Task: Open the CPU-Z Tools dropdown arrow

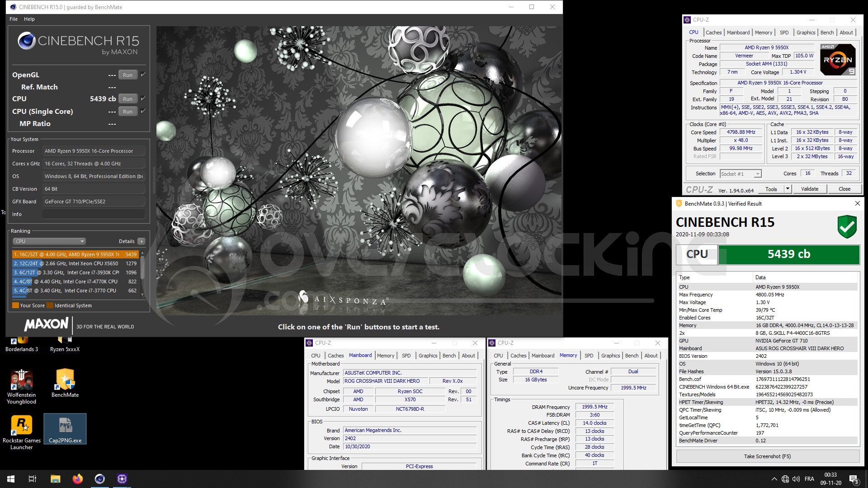Action: [x=788, y=189]
